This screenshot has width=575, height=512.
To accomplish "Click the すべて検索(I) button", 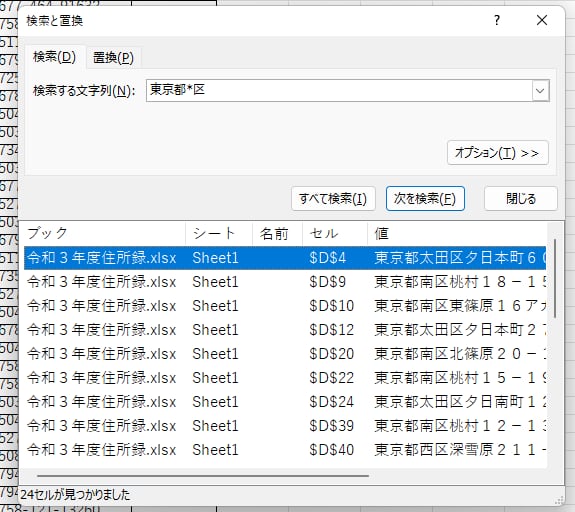I will coord(333,198).
